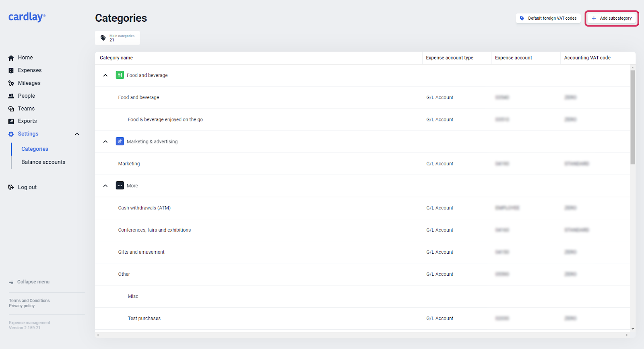The height and width of the screenshot is (349, 644).
Task: Click the Home house icon in sidebar
Action: (x=11, y=58)
